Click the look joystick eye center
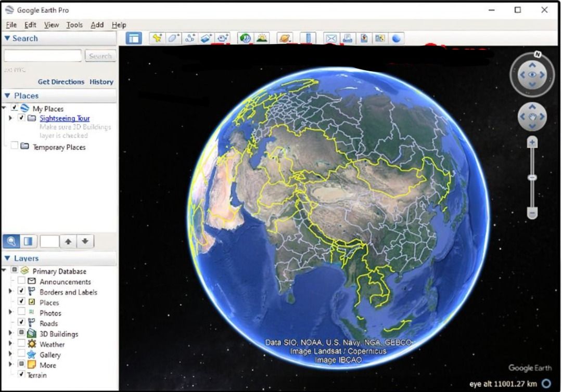 (x=532, y=75)
